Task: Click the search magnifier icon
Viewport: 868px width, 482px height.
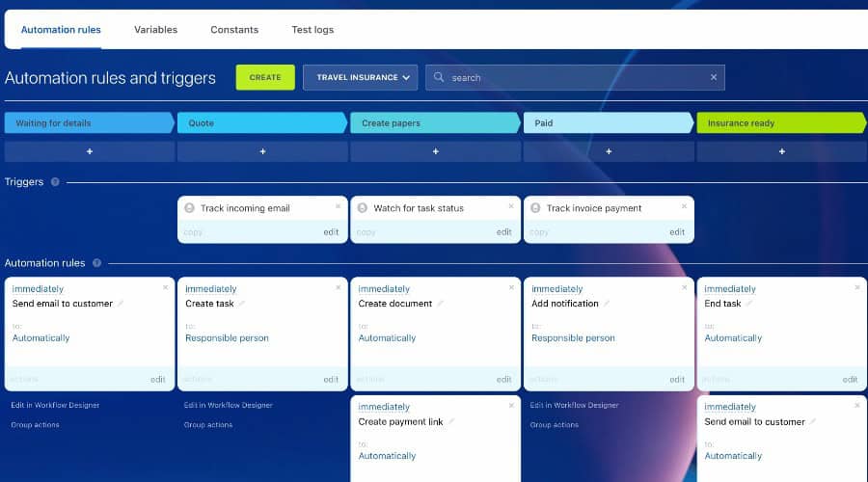Action: click(x=439, y=77)
